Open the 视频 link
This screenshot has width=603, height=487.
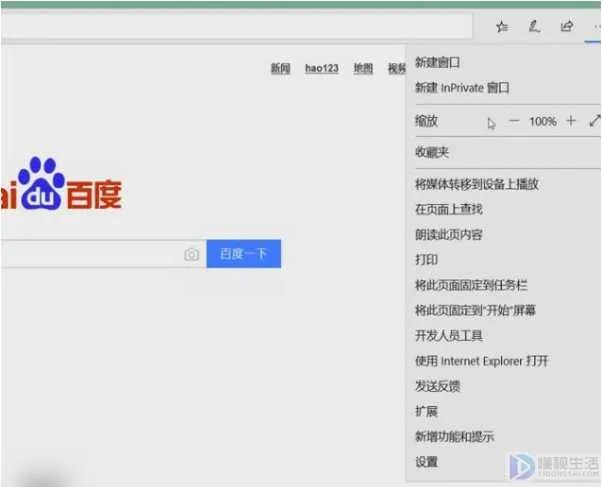point(396,68)
